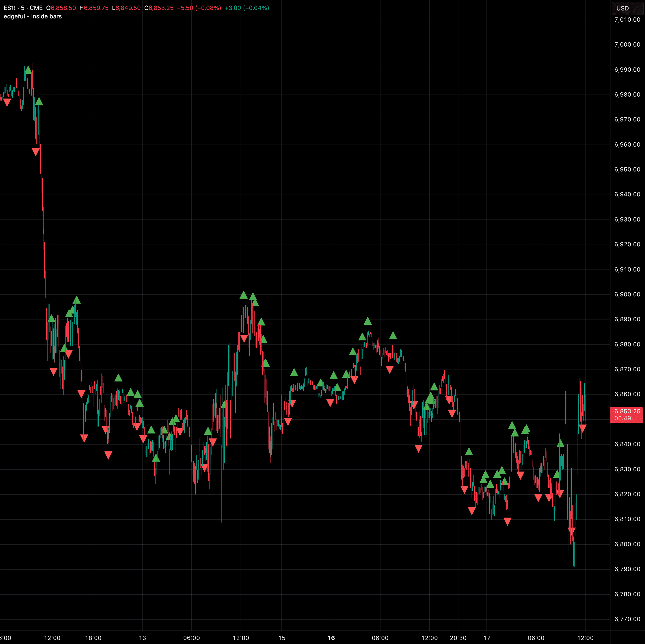
Task: Click green up-triangle at the 6,990 chart high
Action: pyautogui.click(x=28, y=70)
